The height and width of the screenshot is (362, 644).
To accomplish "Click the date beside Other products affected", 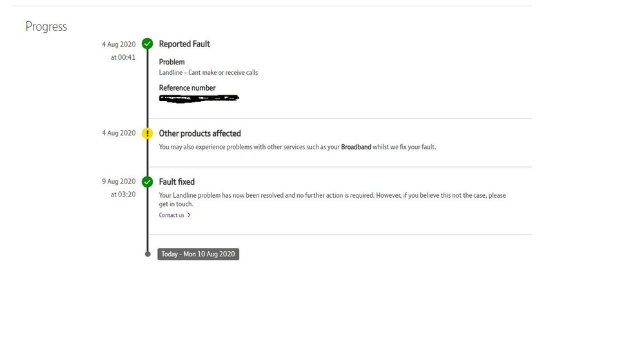I will [119, 133].
